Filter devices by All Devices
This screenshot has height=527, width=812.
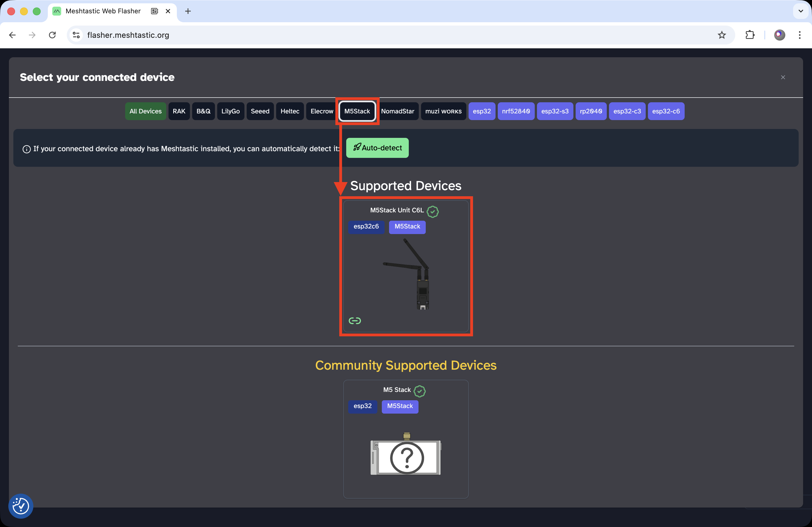click(145, 111)
